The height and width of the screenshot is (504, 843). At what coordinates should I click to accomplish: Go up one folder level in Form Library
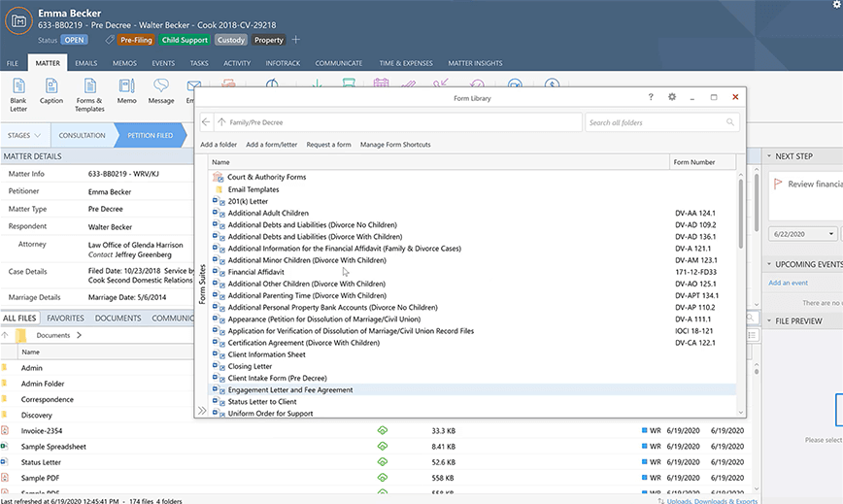pyautogui.click(x=221, y=122)
